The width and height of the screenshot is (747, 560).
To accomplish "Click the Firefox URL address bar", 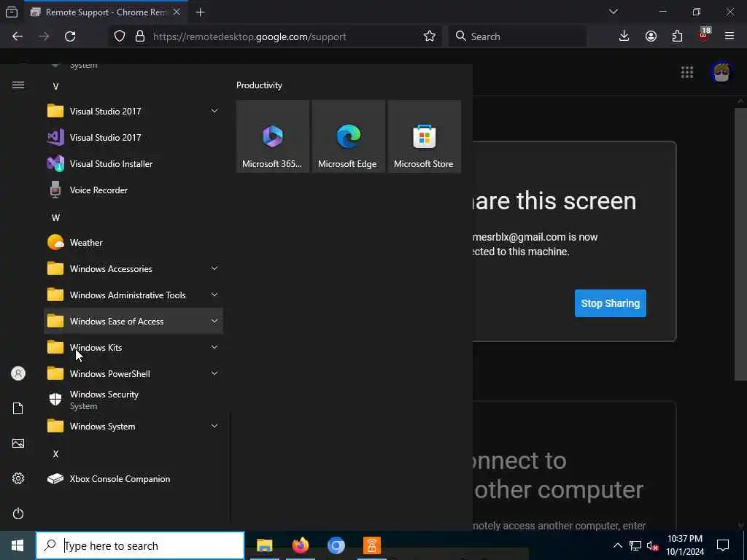I will [x=275, y=36].
